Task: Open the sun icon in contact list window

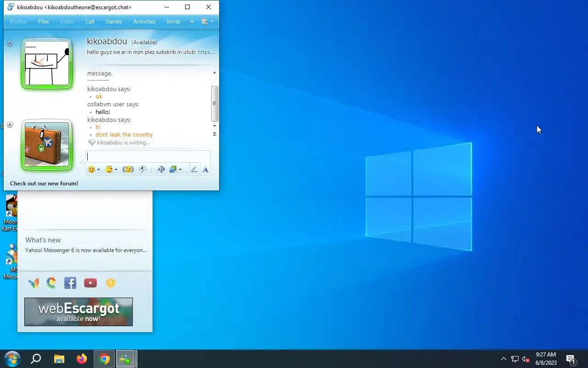Action: 111,283
